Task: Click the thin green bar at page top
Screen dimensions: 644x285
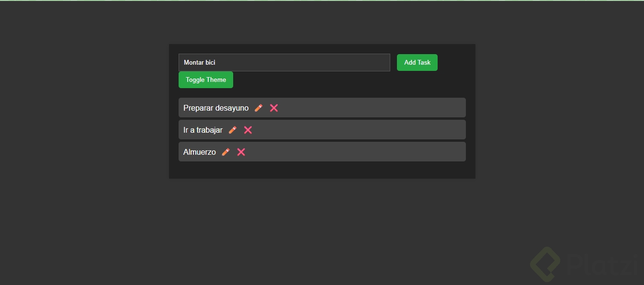Action: pos(322,0)
